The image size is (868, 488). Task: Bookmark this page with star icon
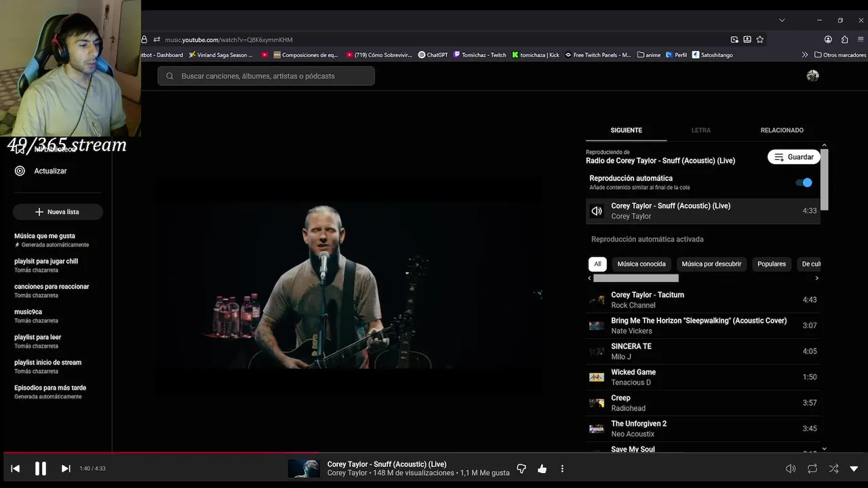(x=759, y=39)
